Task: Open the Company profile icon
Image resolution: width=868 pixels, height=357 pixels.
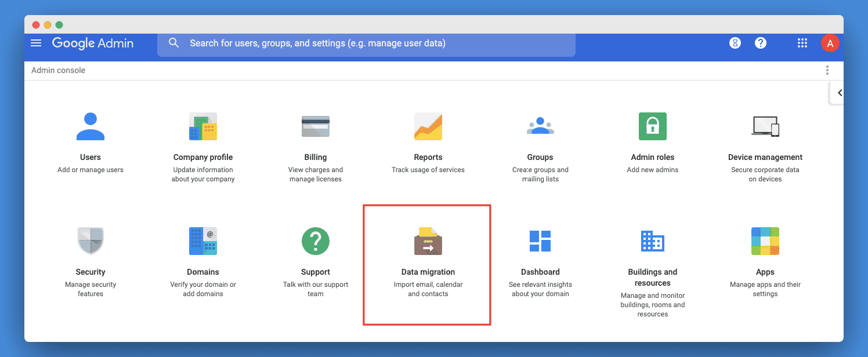Action: [202, 126]
